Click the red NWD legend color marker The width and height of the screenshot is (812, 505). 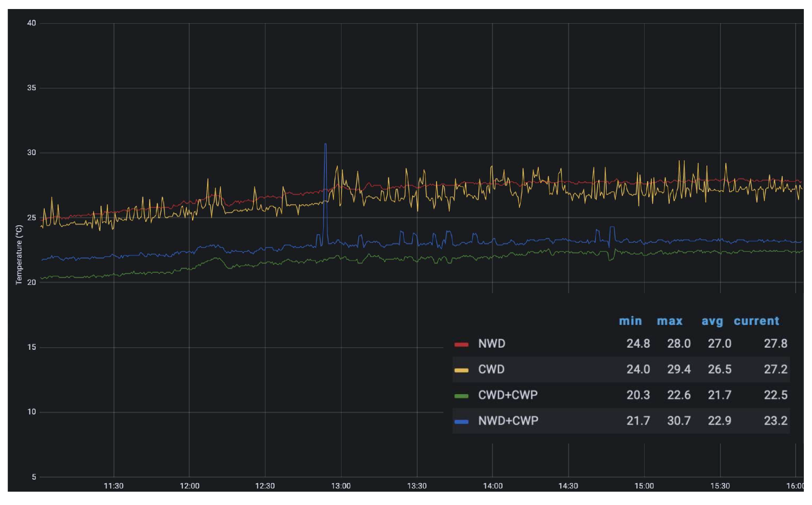tap(462, 344)
